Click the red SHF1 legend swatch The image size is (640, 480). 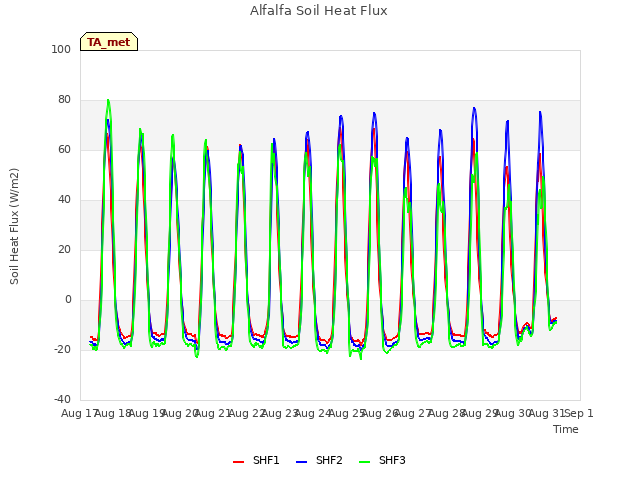[238, 462]
